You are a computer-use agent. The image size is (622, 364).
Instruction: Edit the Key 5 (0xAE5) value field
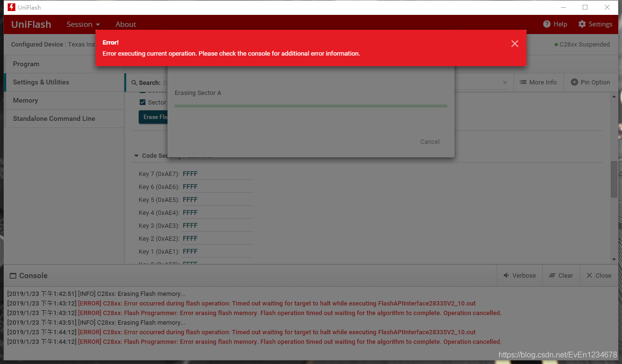[217, 200]
